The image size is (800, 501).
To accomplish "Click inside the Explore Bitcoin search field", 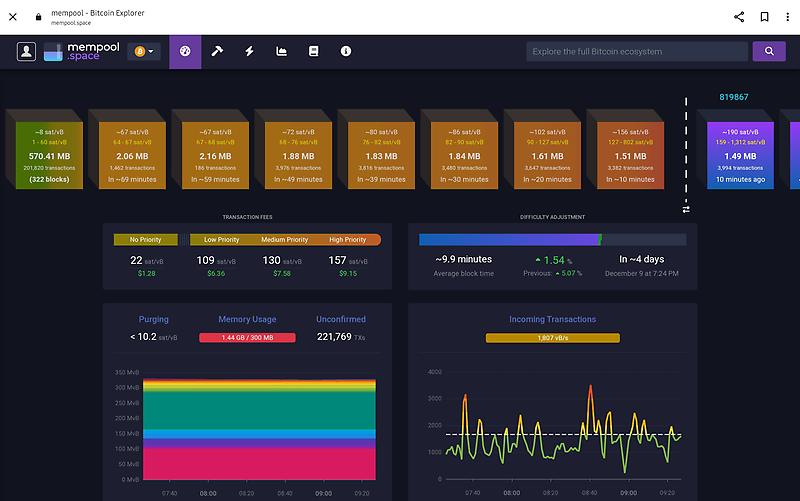I will point(636,51).
